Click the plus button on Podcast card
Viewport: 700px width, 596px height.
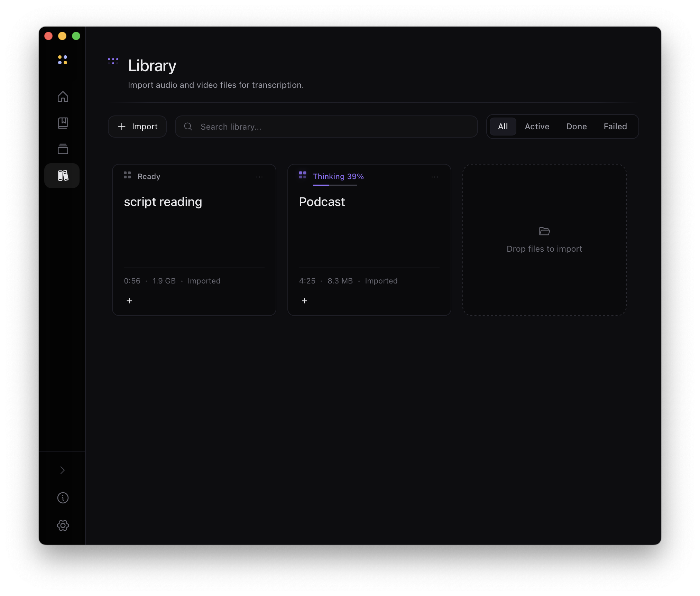click(304, 301)
